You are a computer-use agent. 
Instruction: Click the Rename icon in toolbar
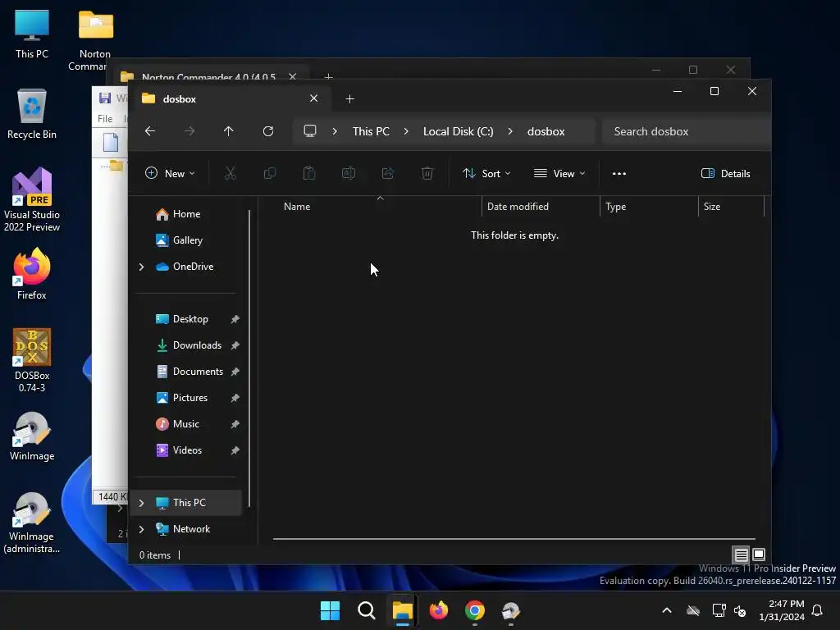348,174
